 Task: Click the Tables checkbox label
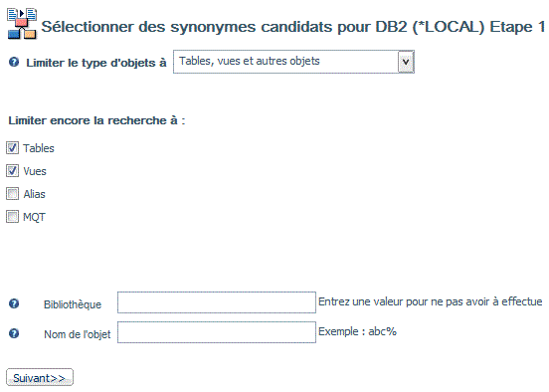coord(39,148)
